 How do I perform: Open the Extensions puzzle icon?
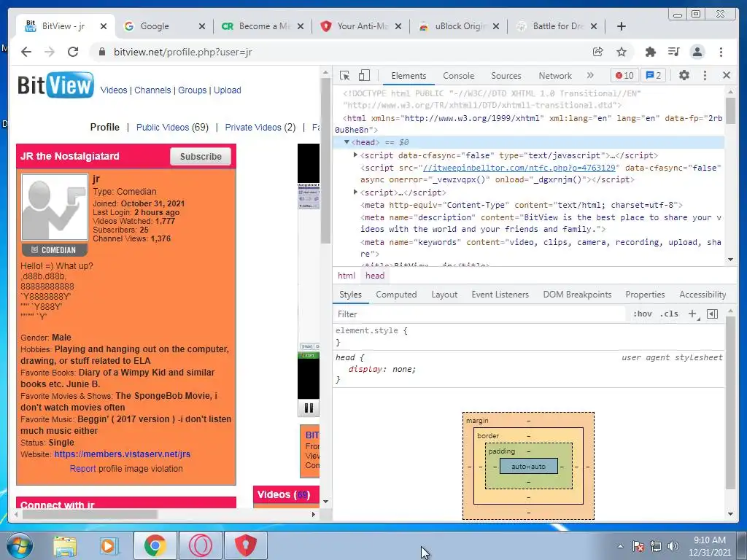[x=650, y=52]
